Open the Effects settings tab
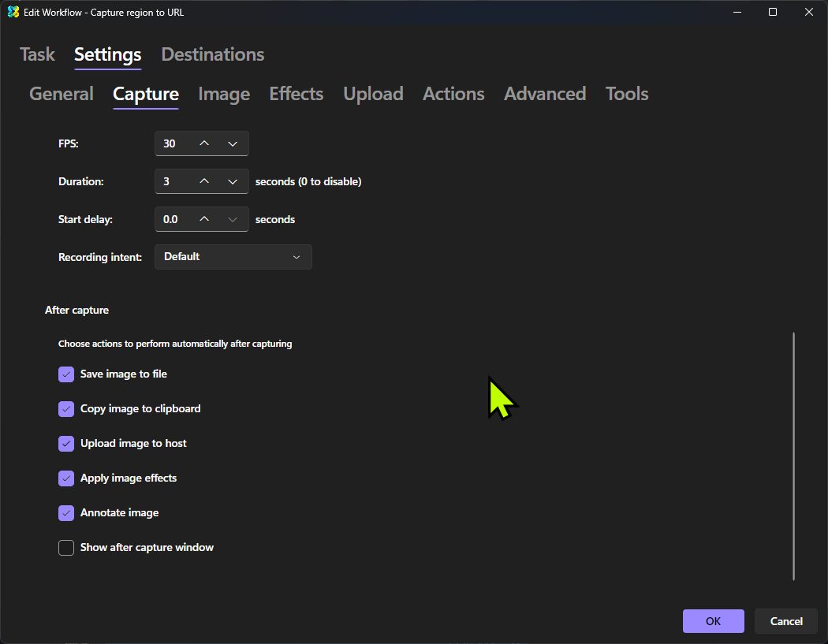 (x=297, y=94)
